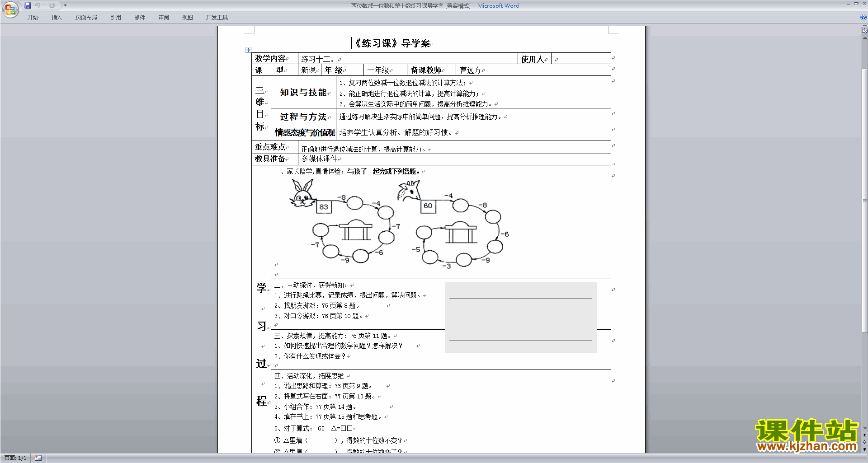Click the 知识与技能 heading cell
Screen dimensions: 868x463
click(x=303, y=92)
